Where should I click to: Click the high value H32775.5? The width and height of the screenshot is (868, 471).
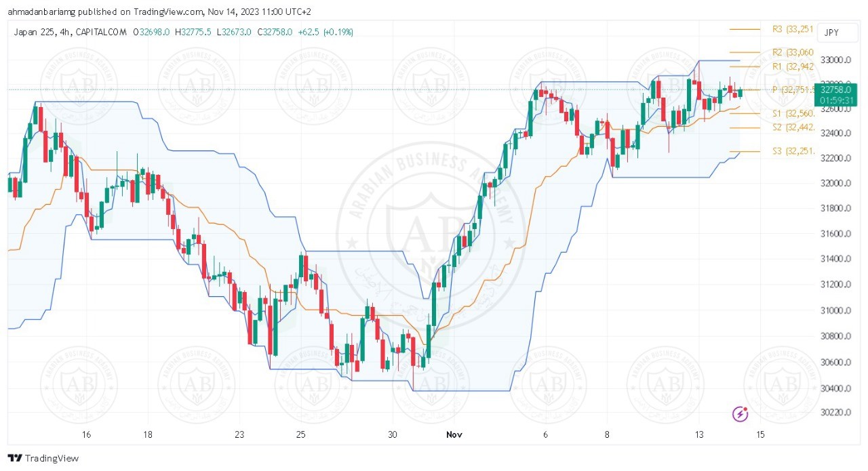click(x=194, y=32)
